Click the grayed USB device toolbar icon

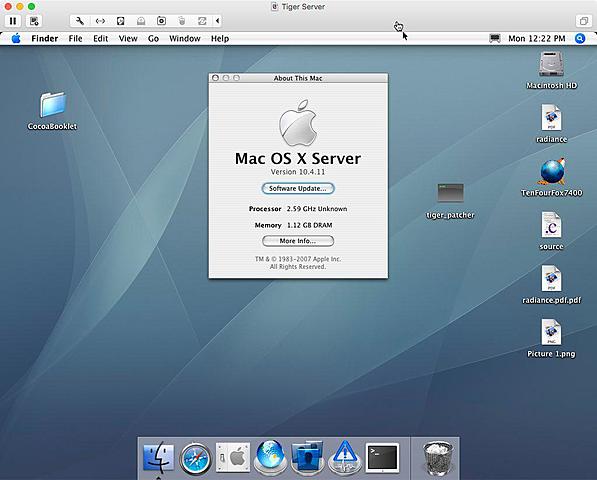[x=182, y=21]
